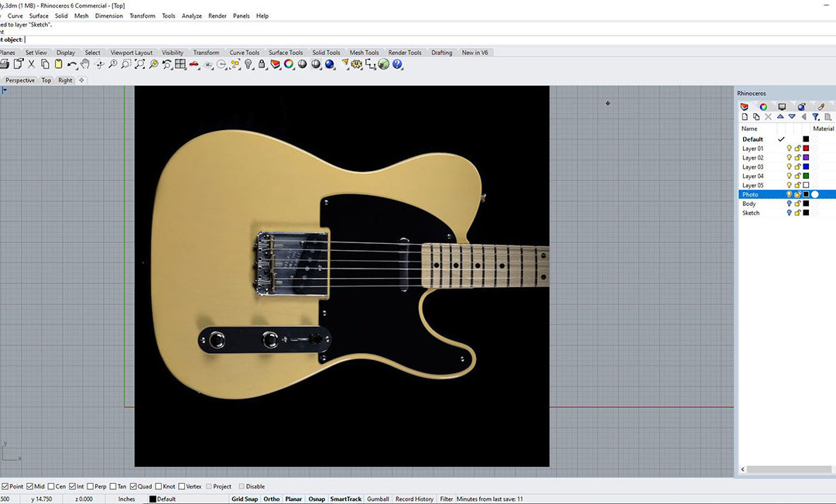The height and width of the screenshot is (504, 836).
Task: Add a new viewport tab with plus icon
Action: pos(81,81)
